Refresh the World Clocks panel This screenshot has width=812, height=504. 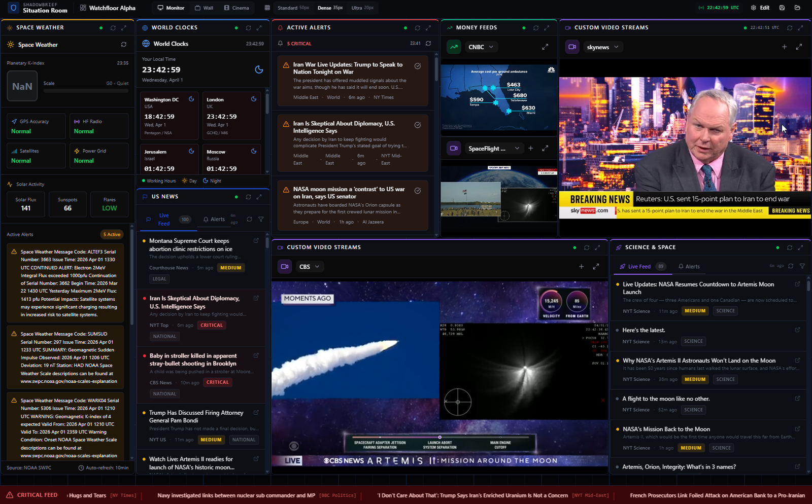point(248,28)
